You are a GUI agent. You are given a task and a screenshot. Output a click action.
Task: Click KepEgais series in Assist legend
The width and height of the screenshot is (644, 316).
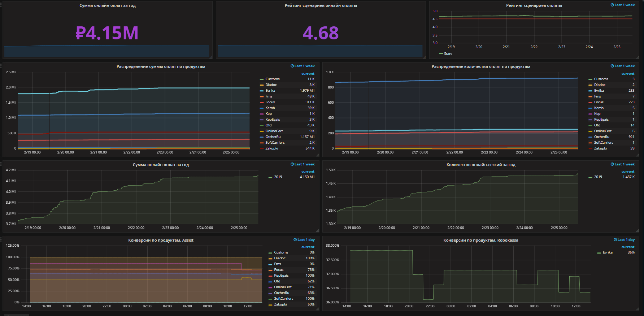point(281,276)
